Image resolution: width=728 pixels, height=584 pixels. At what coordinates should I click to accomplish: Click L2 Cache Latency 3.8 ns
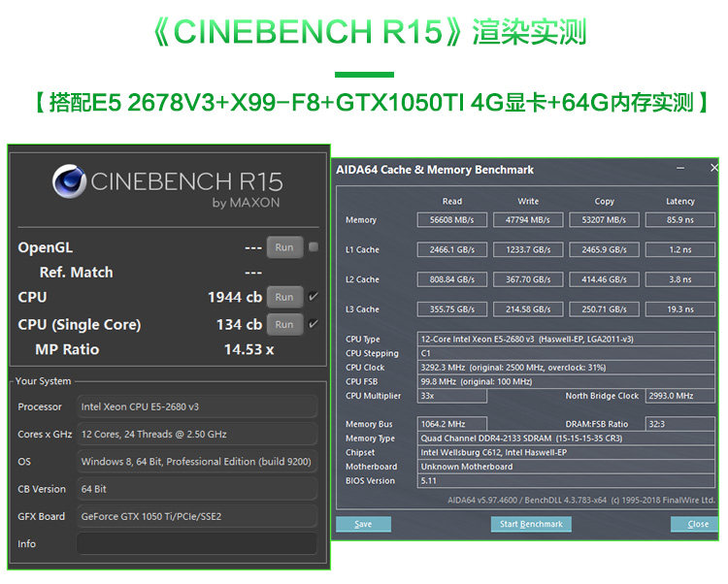tap(680, 279)
